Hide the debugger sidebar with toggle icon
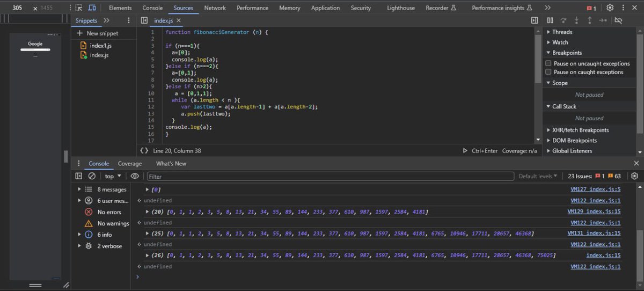The image size is (644, 291). (535, 20)
